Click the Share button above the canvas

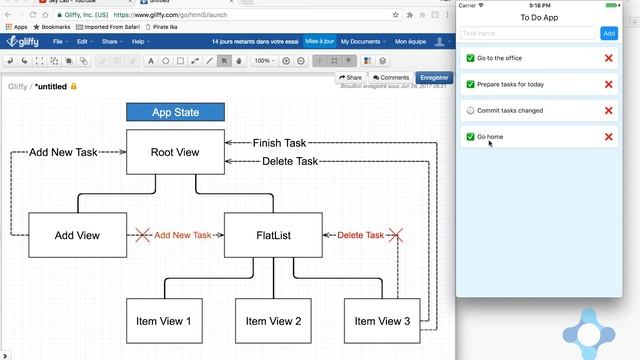(351, 78)
